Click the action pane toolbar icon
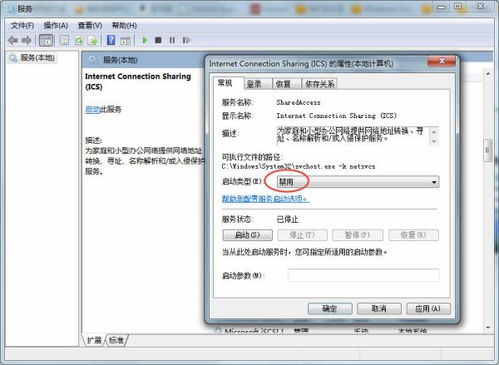 [x=125, y=40]
